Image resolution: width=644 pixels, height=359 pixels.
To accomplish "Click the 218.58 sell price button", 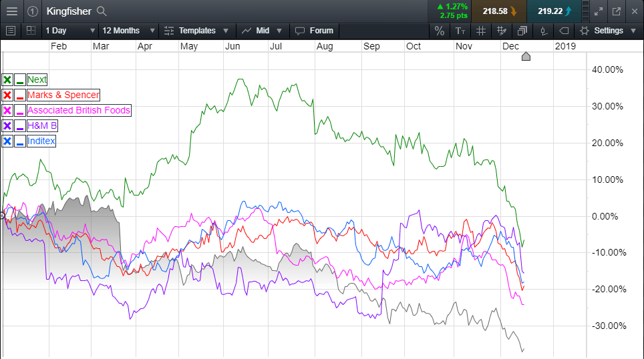I will click(x=498, y=11).
